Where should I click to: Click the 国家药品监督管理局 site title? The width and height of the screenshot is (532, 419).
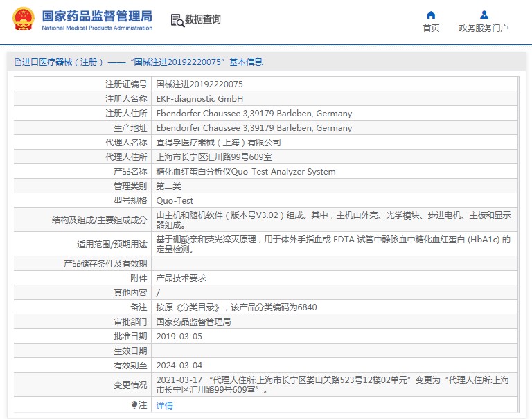[97, 16]
